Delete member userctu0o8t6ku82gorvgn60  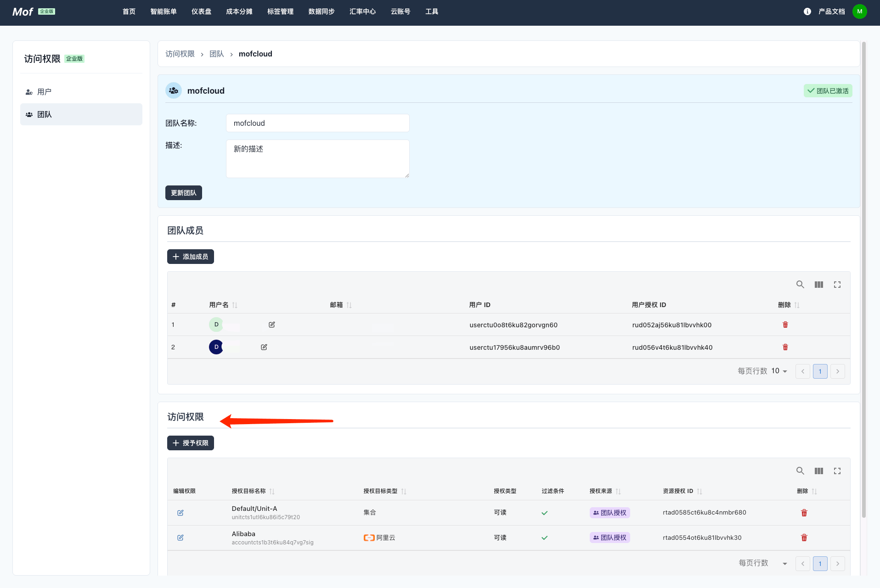pos(785,325)
